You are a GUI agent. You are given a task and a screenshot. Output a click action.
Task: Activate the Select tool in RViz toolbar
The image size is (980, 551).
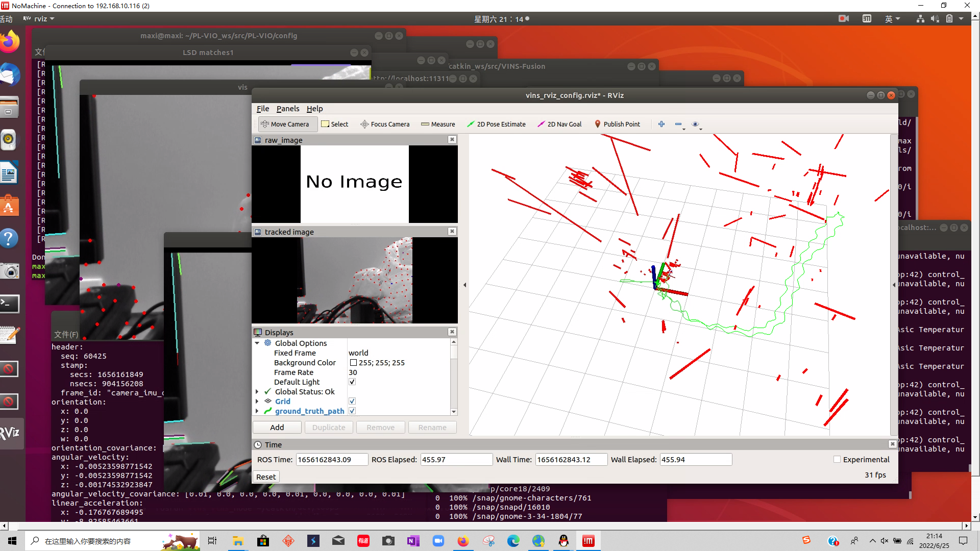334,124
